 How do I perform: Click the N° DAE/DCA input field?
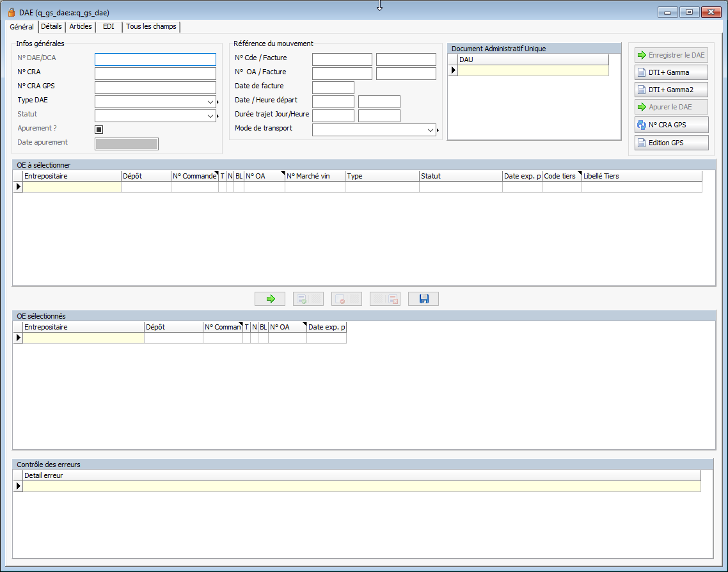click(155, 60)
